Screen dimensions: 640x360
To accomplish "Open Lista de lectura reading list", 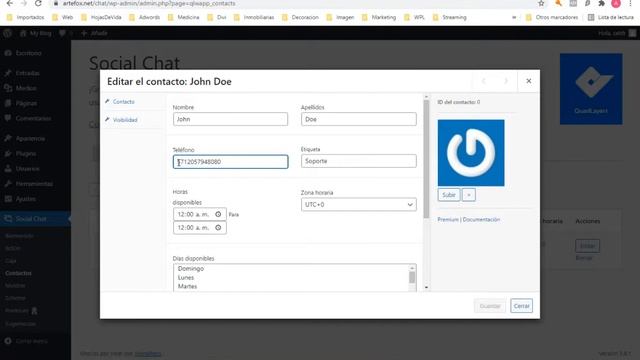I will pos(611,18).
